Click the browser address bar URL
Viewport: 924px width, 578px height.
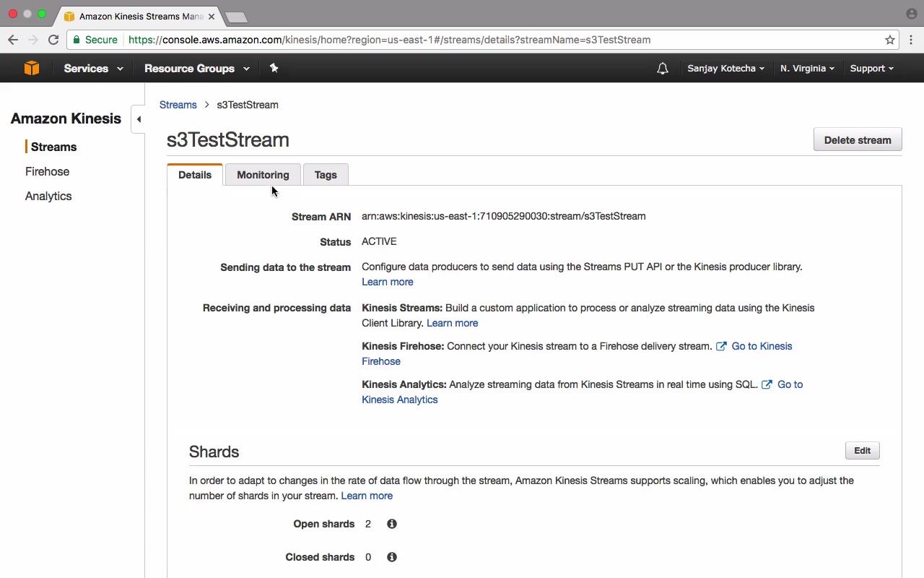[x=390, y=40]
